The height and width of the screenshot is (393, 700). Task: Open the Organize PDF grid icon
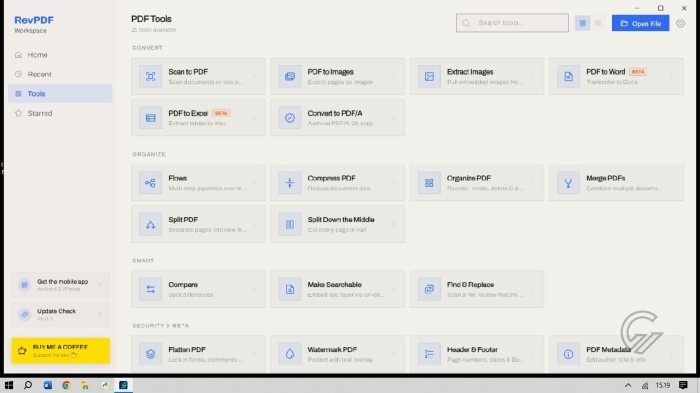pyautogui.click(x=429, y=183)
